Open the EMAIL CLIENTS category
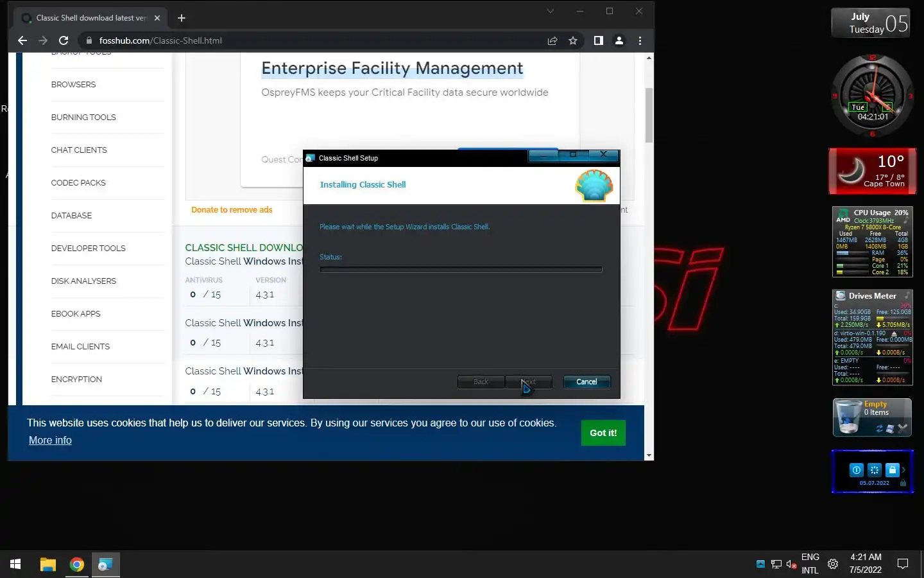The width and height of the screenshot is (924, 578). click(x=80, y=347)
